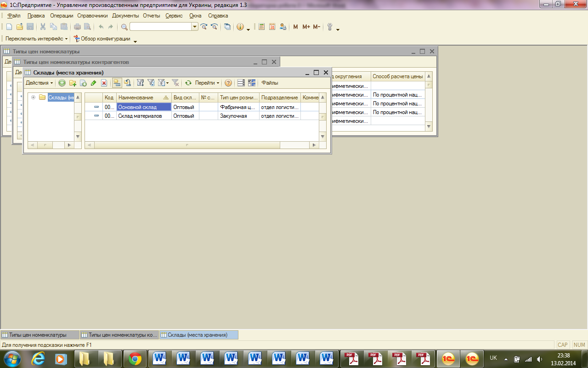Image resolution: width=588 pixels, height=368 pixels.
Task: Click the edit pencil icon in Склады toolbar
Action: pos(93,83)
